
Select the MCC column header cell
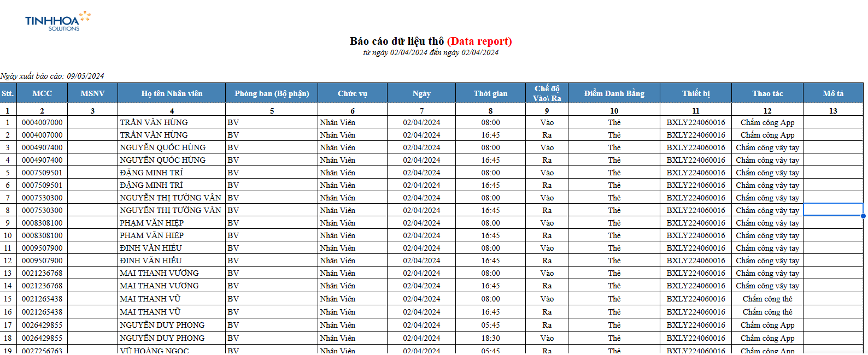click(42, 93)
